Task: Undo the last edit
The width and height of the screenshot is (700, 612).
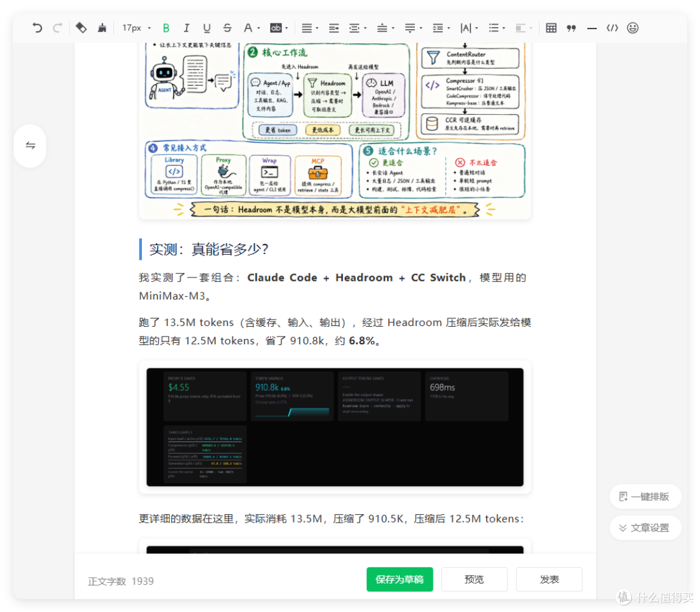Action: point(37,28)
